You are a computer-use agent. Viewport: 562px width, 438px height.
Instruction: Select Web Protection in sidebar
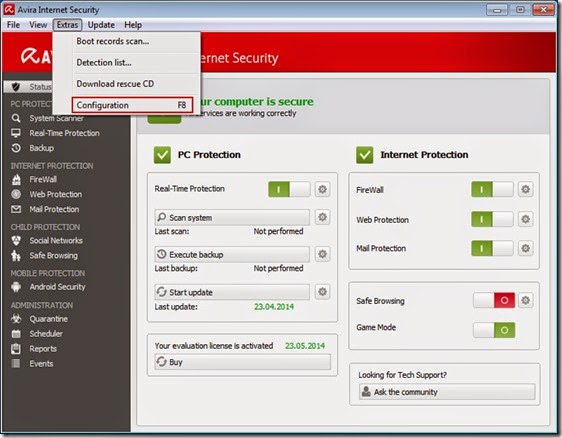[56, 194]
